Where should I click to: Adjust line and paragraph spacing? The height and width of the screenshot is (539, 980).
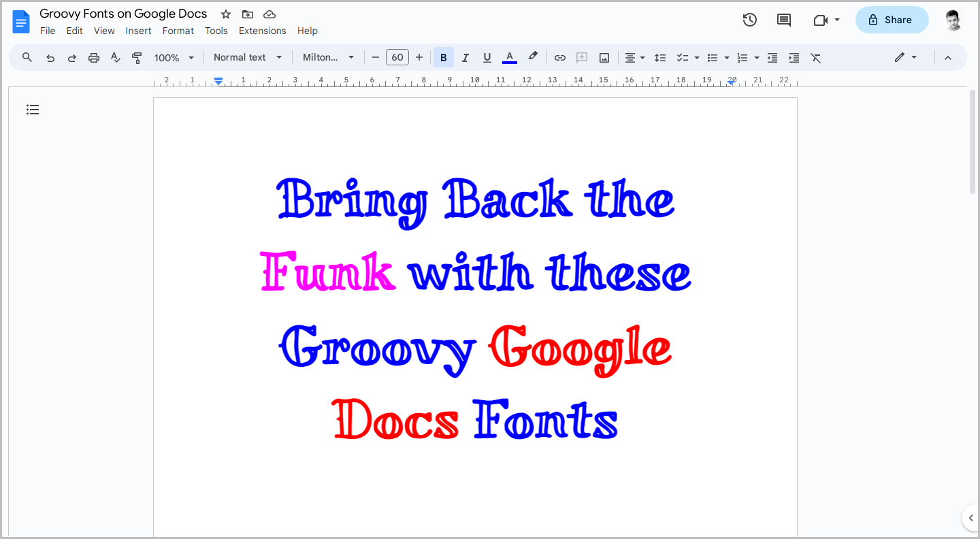tap(659, 57)
